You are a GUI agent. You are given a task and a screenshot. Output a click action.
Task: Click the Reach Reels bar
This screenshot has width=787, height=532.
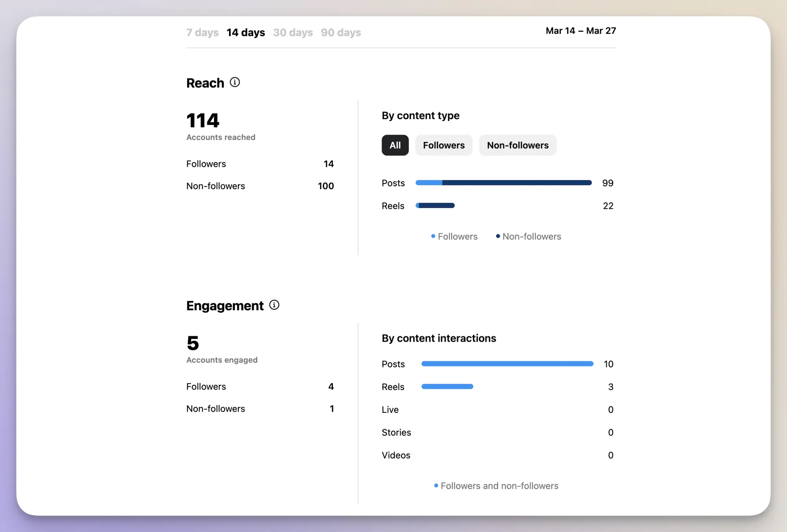[x=435, y=206]
